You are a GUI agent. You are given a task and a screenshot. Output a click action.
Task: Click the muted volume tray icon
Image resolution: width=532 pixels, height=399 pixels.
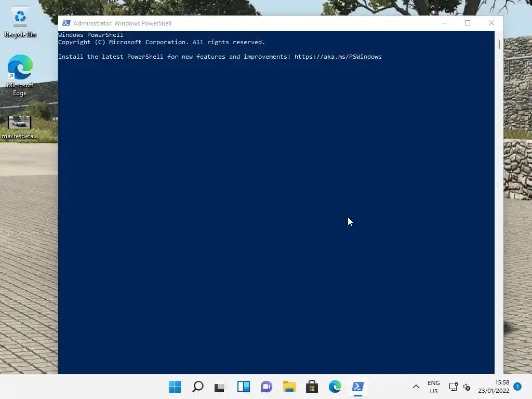(x=467, y=387)
